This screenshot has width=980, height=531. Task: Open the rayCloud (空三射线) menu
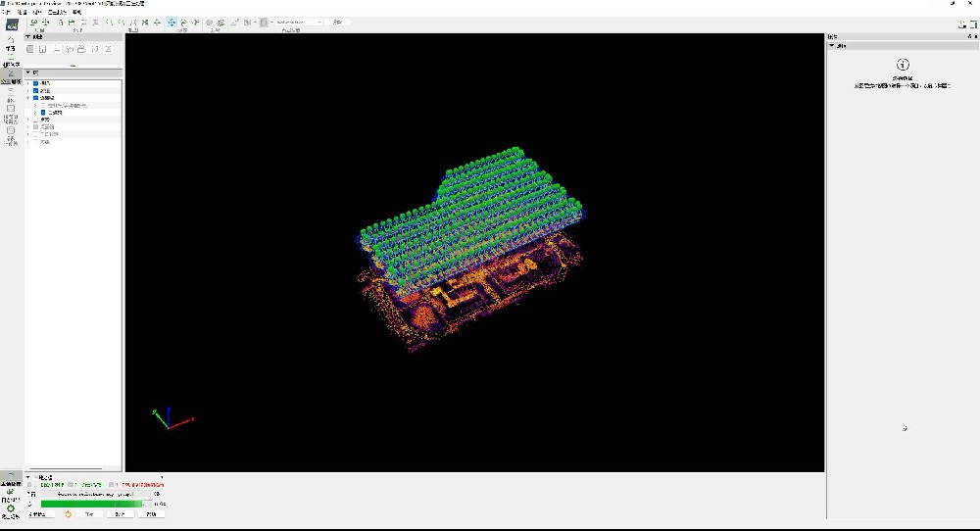(57, 12)
